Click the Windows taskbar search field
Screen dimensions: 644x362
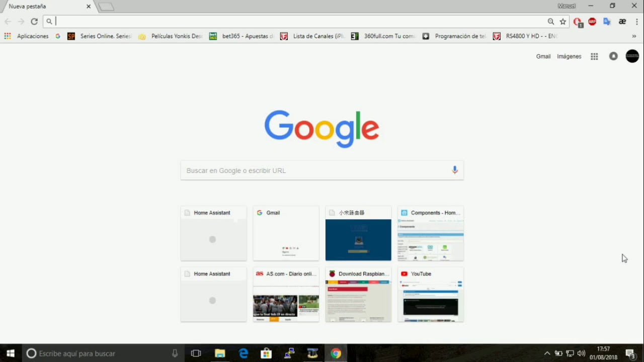(103, 353)
